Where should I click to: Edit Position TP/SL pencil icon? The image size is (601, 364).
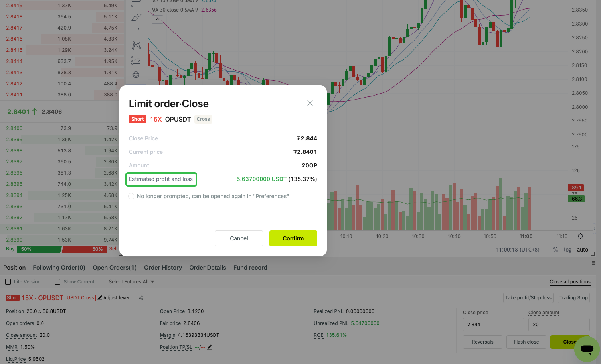210,347
